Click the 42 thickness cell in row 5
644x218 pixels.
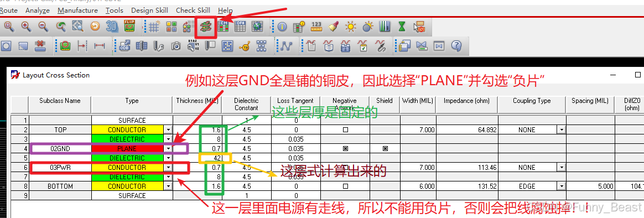pyautogui.click(x=198, y=158)
